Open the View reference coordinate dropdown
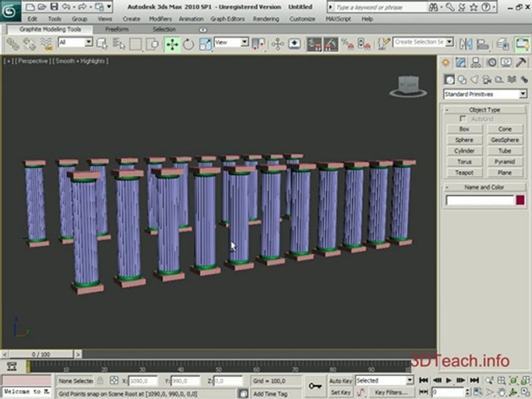The image size is (532, 399). click(x=244, y=42)
